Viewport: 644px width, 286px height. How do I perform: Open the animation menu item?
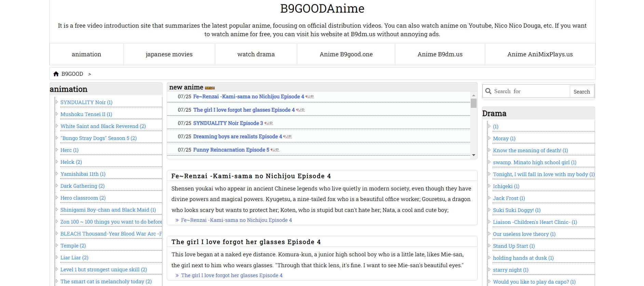(86, 54)
